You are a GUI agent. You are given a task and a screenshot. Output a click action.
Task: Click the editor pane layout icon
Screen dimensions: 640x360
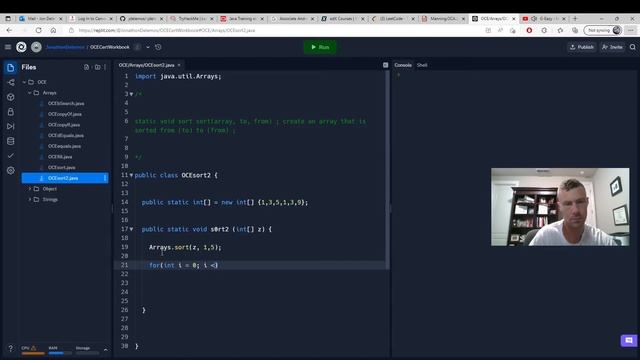(x=385, y=65)
